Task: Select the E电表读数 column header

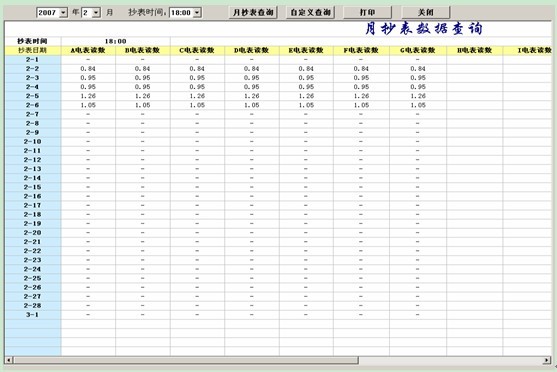Action: point(306,50)
